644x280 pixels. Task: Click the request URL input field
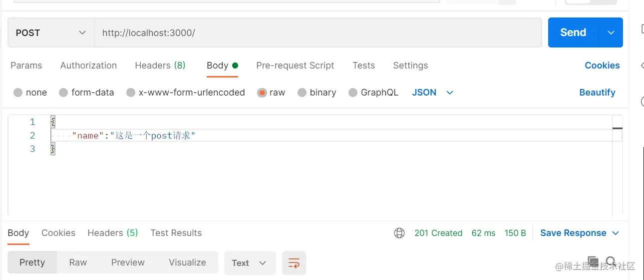coord(318,33)
